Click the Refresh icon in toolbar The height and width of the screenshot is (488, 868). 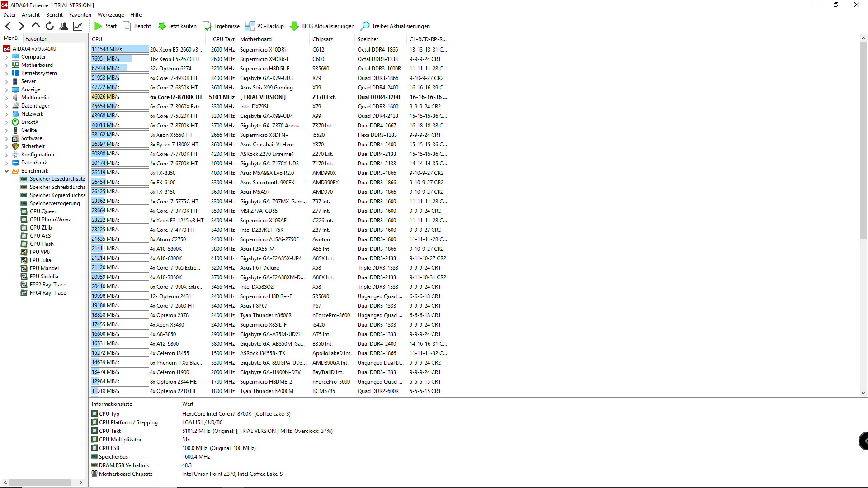tap(50, 26)
